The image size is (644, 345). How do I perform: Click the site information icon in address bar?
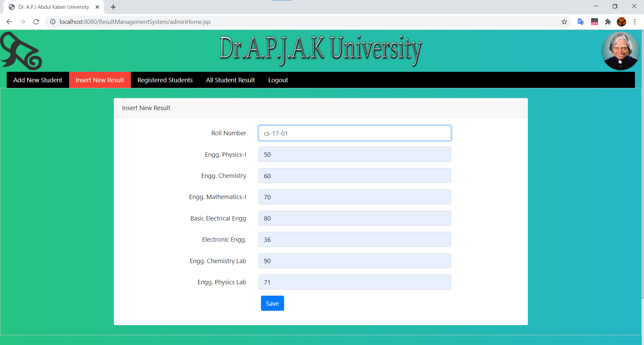coord(53,22)
